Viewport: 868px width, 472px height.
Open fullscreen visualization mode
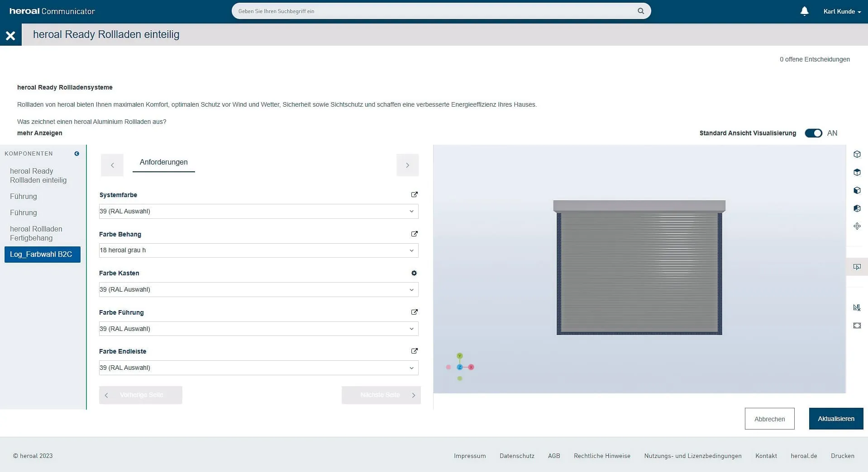coord(857,326)
